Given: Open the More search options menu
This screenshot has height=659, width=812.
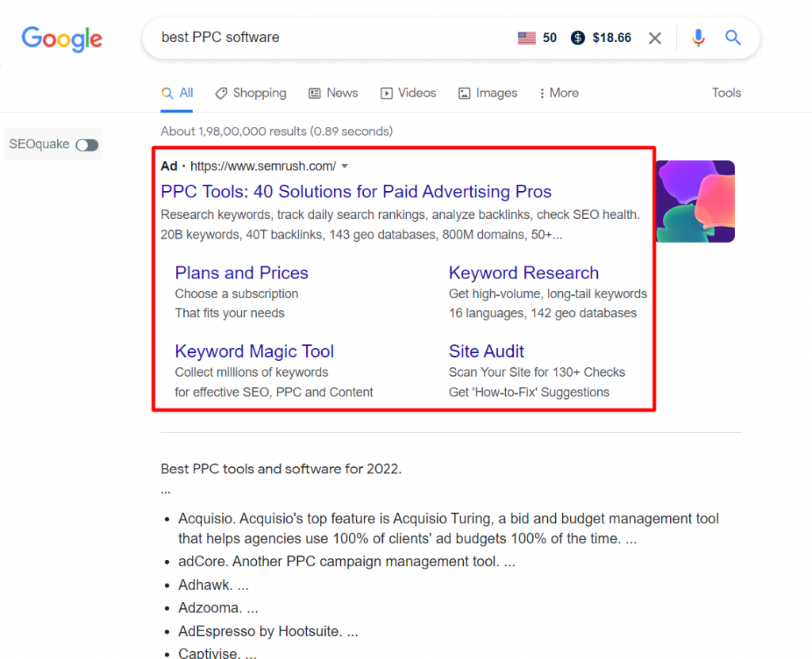Looking at the screenshot, I should coord(558,93).
